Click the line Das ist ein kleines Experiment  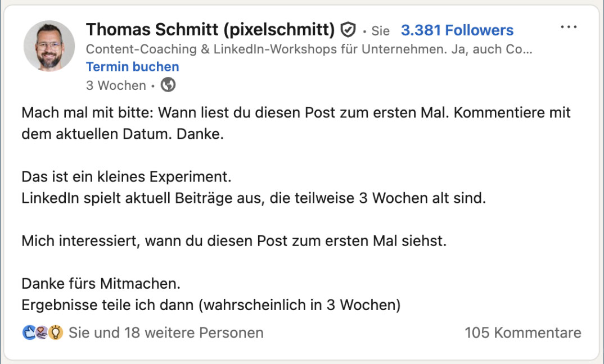pos(127,177)
